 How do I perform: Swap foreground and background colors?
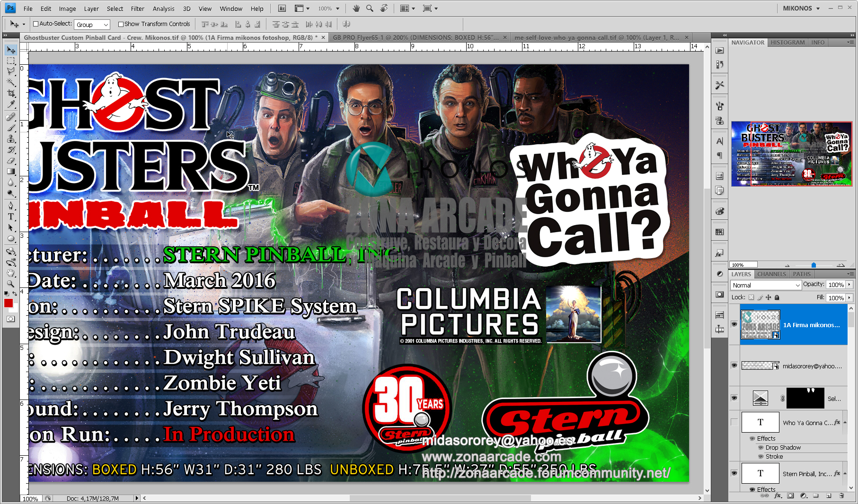(x=15, y=294)
